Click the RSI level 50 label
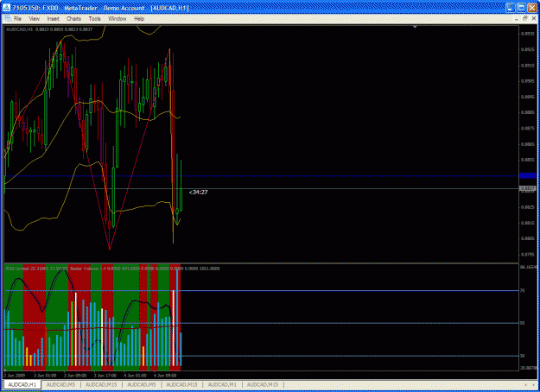The width and height of the screenshot is (540, 392). (522, 323)
